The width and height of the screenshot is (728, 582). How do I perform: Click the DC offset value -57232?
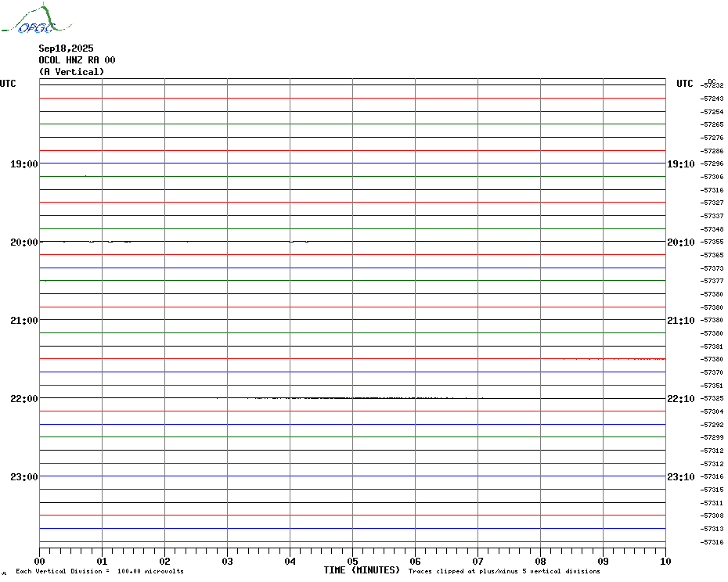click(x=712, y=85)
